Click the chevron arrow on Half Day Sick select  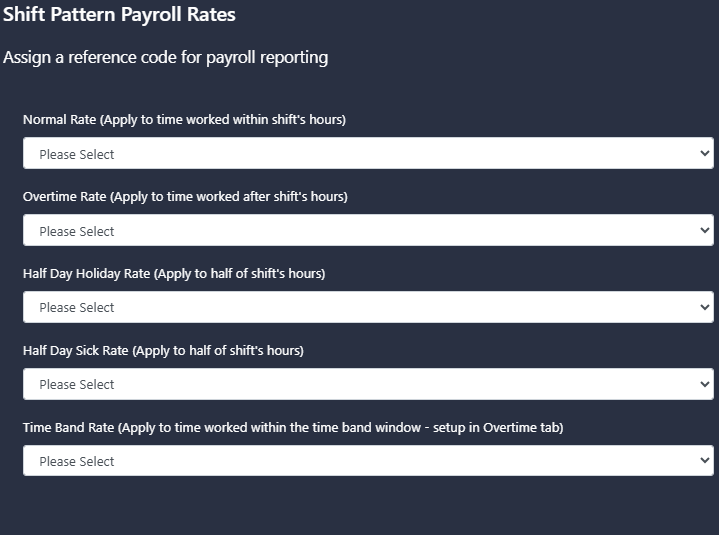[x=705, y=384]
